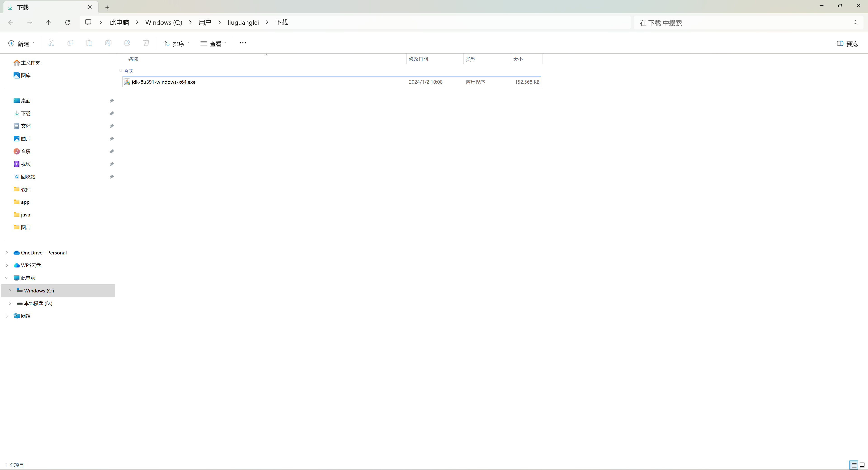Click the Delete trash icon
The height and width of the screenshot is (470, 868).
coord(146,43)
